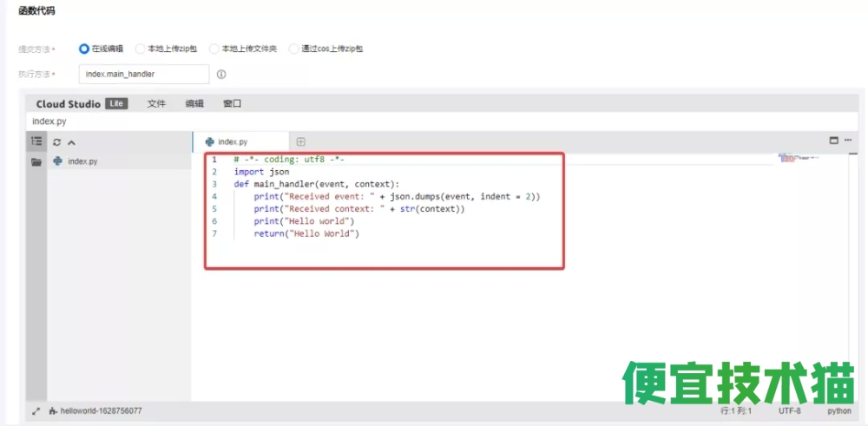
Task: Refresh the file explorer list
Action: (57, 142)
